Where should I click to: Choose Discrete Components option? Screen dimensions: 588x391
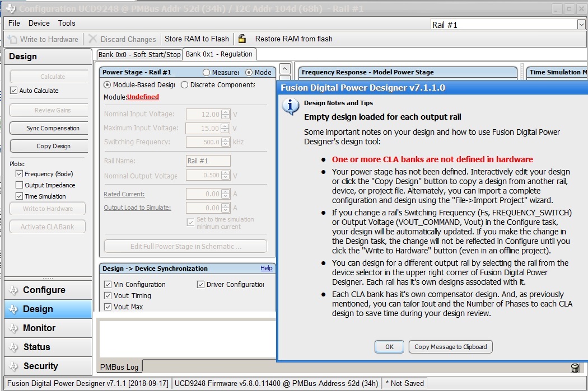click(x=184, y=85)
